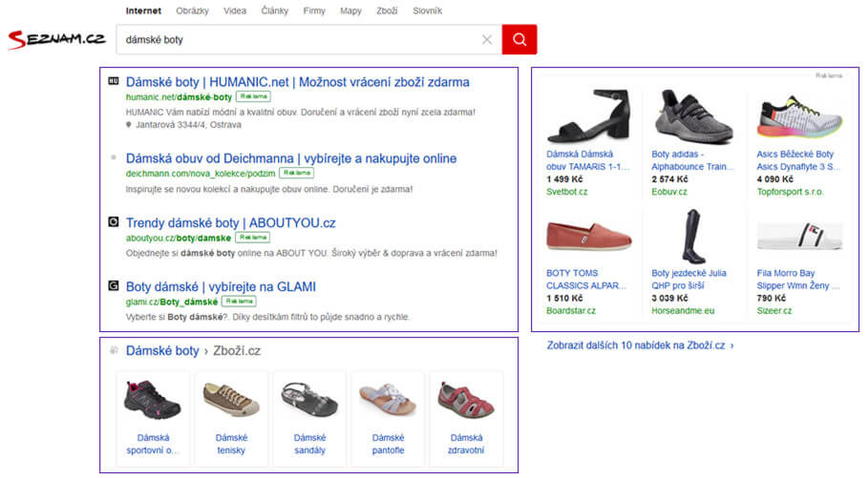
Task: Open the Dámská obuv od Deichmanna result
Action: (x=291, y=158)
